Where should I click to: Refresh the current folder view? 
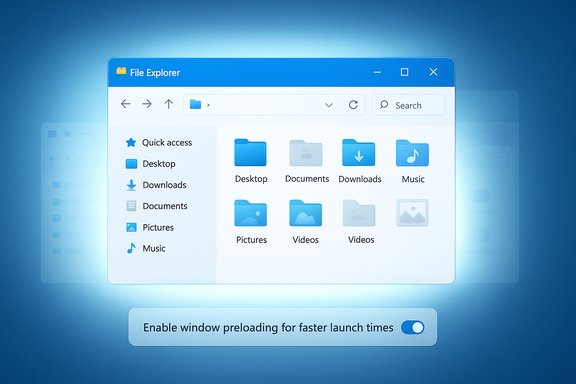point(353,105)
